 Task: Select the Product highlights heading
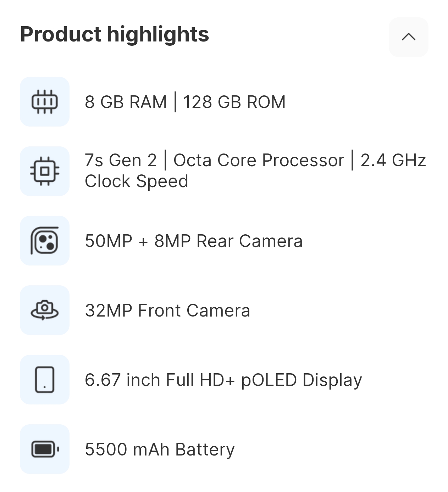(115, 34)
